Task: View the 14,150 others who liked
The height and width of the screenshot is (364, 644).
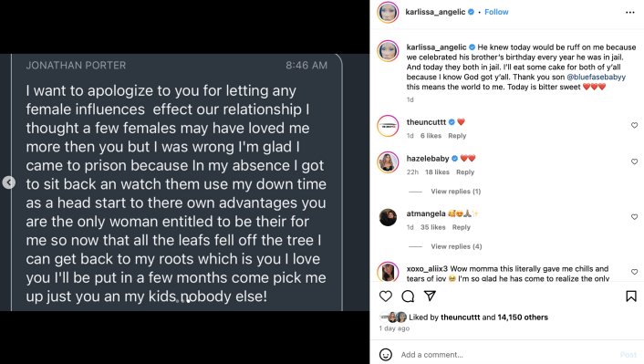Action: [523, 317]
